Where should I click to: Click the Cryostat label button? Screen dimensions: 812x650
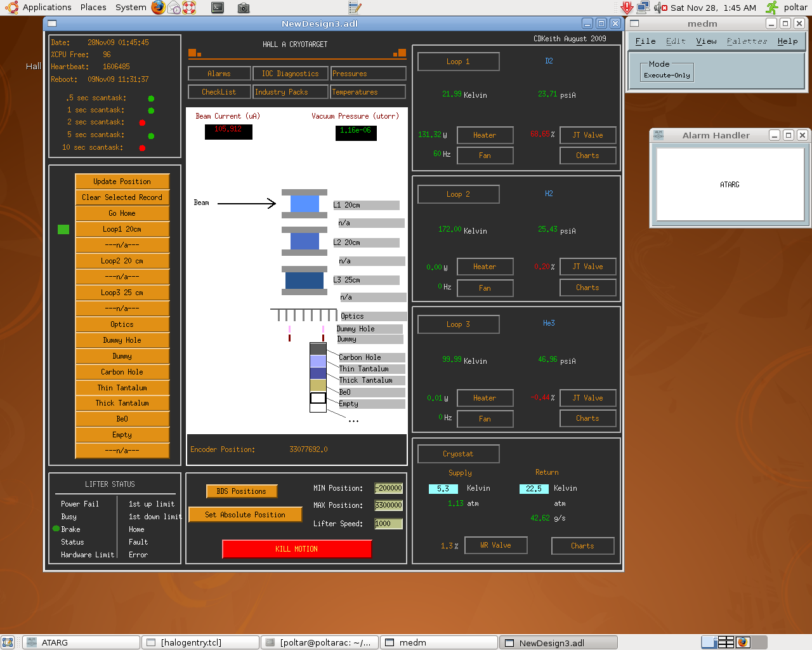pos(459,454)
